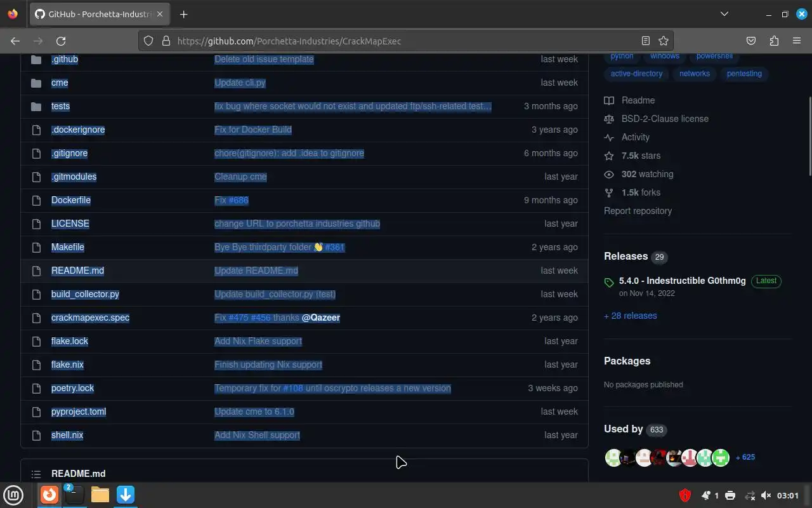Open the poetry.lock file

(73, 388)
